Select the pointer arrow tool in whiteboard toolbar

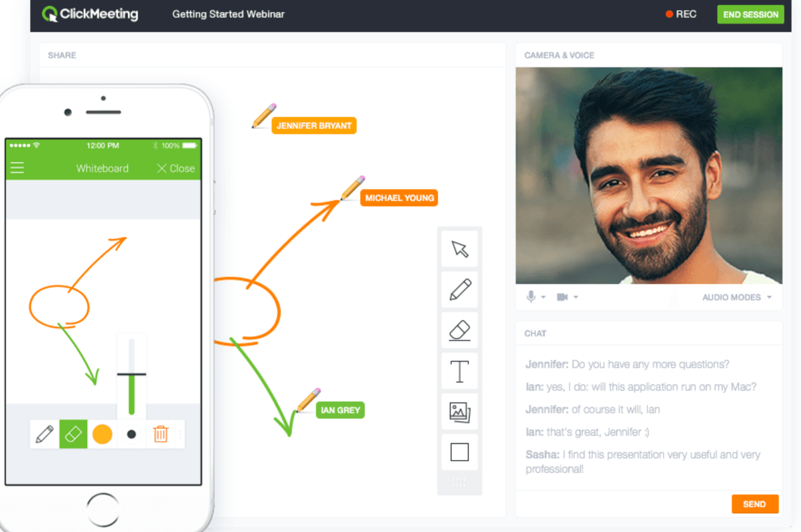pyautogui.click(x=459, y=249)
